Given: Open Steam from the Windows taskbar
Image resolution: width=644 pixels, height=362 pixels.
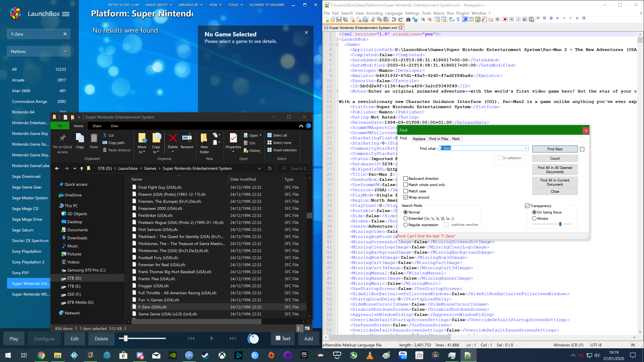Looking at the screenshot, I should tap(205, 355).
